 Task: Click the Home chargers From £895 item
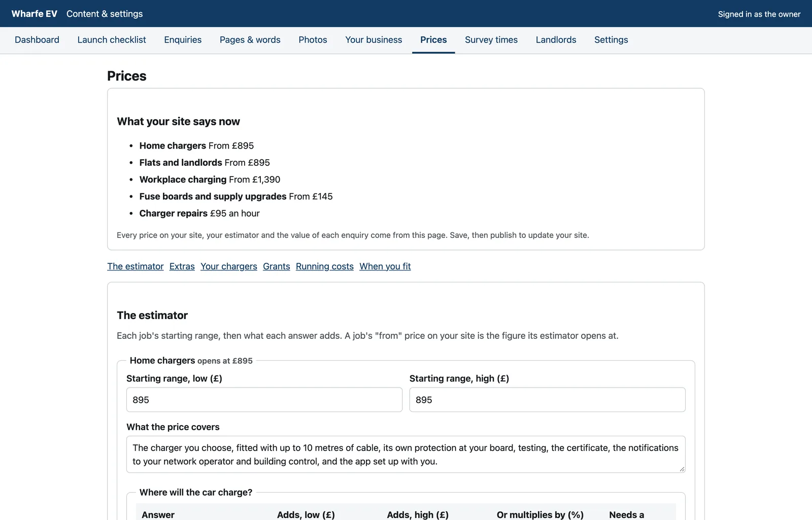[x=196, y=146]
